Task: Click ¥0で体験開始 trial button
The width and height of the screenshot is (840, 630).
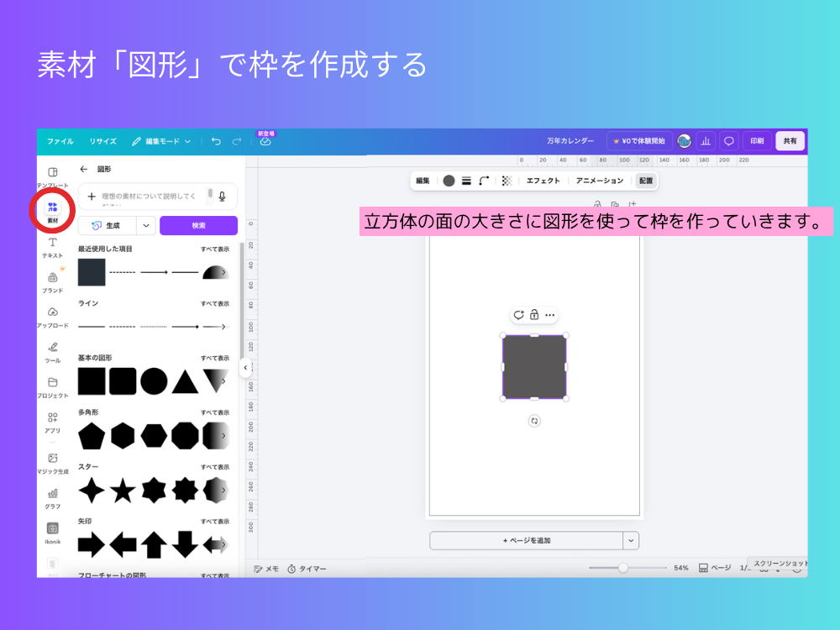Action: click(x=639, y=141)
